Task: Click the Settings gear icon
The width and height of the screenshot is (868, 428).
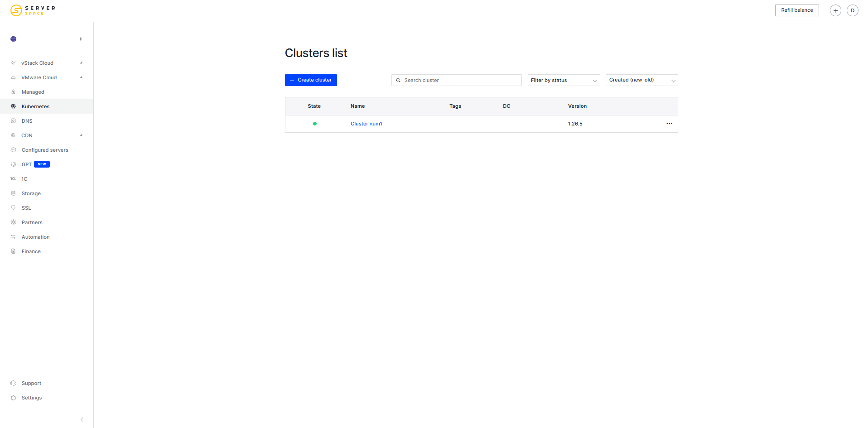Action: [13, 398]
